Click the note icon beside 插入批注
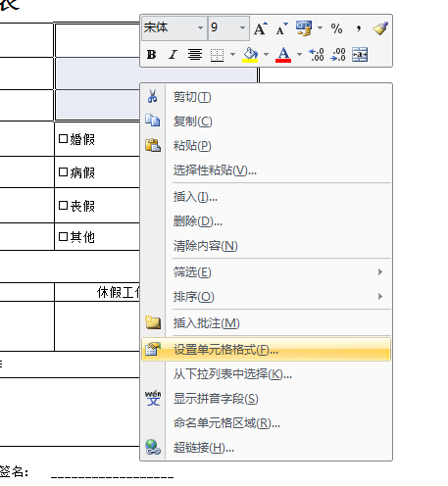The image size is (448, 486). tap(153, 322)
